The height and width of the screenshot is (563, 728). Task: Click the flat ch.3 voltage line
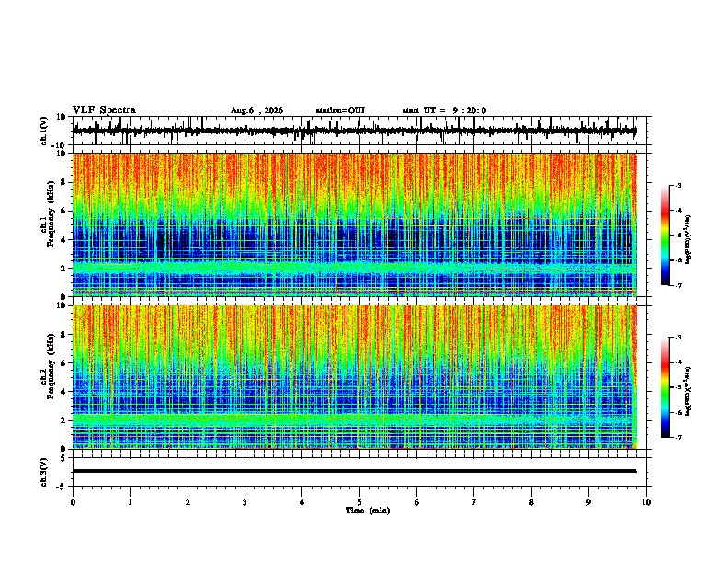coord(354,471)
